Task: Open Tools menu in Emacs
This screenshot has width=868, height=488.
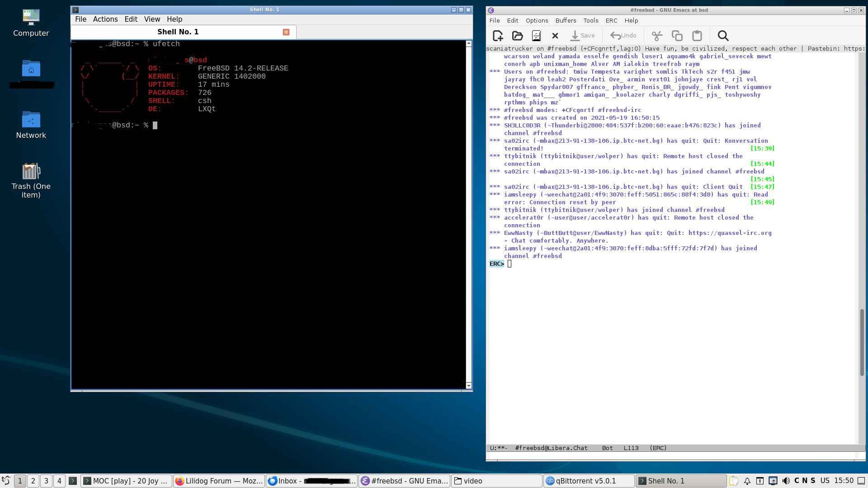Action: tap(591, 21)
